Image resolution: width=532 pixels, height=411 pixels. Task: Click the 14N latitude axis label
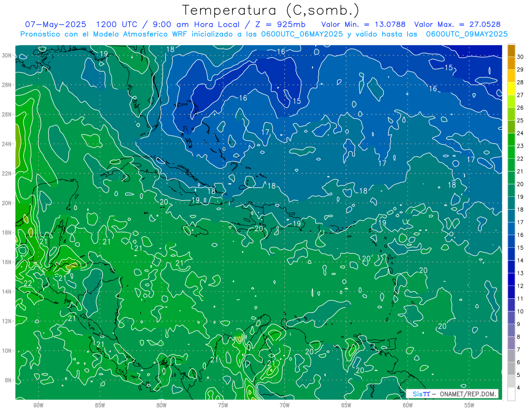pyautogui.click(x=7, y=292)
